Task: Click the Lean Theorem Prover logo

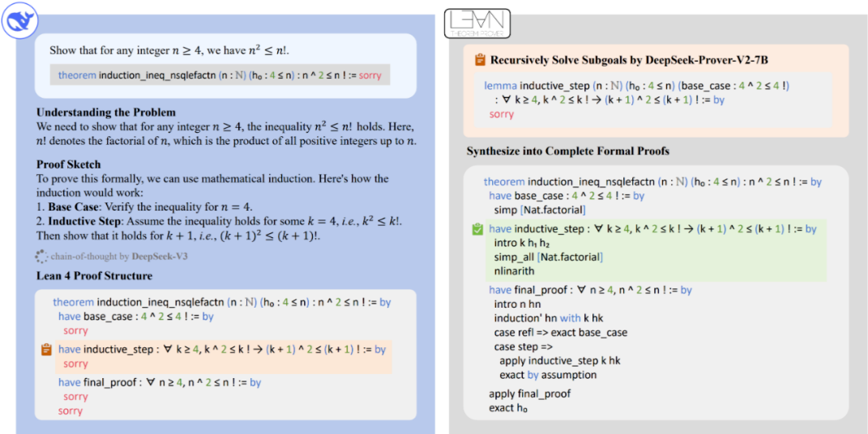Action: tap(477, 23)
